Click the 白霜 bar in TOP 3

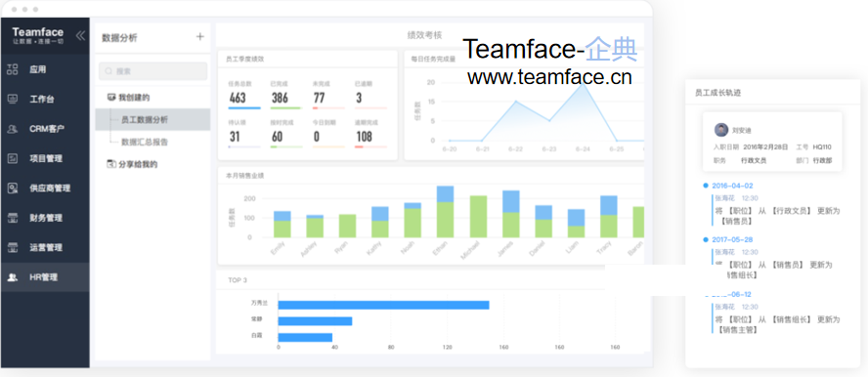[x=305, y=337]
